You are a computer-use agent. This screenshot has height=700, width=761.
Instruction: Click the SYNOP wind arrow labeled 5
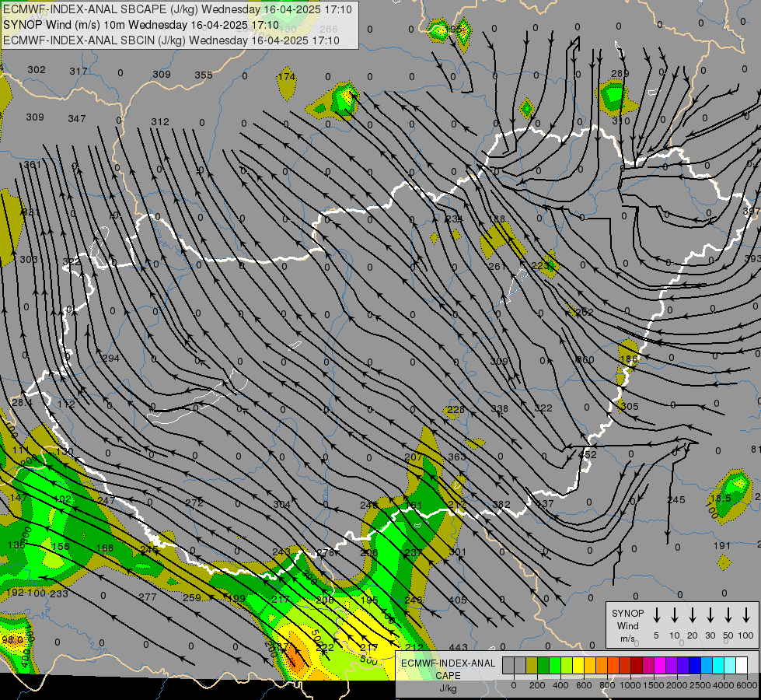click(656, 615)
